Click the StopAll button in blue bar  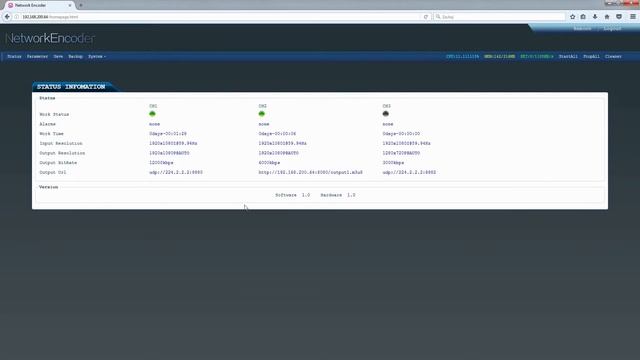[591, 56]
